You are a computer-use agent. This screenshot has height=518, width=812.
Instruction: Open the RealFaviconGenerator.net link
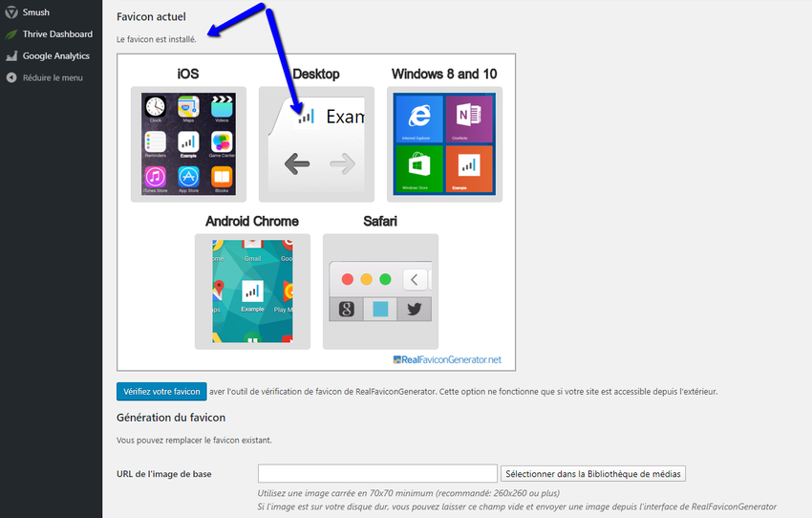click(447, 359)
